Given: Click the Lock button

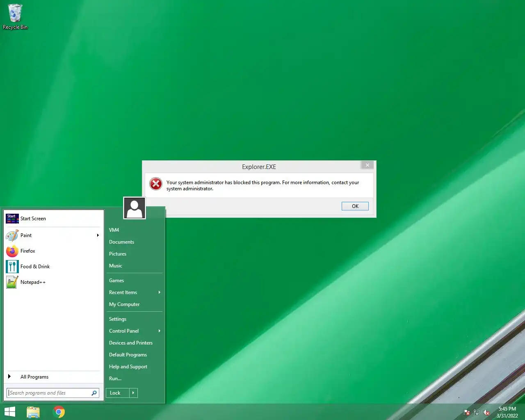Looking at the screenshot, I should pos(118,393).
